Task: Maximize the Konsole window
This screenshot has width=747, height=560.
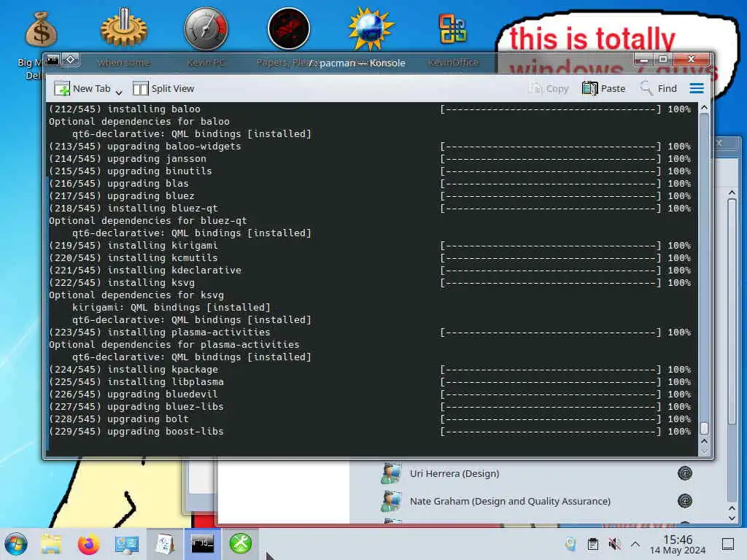Action: [x=662, y=60]
